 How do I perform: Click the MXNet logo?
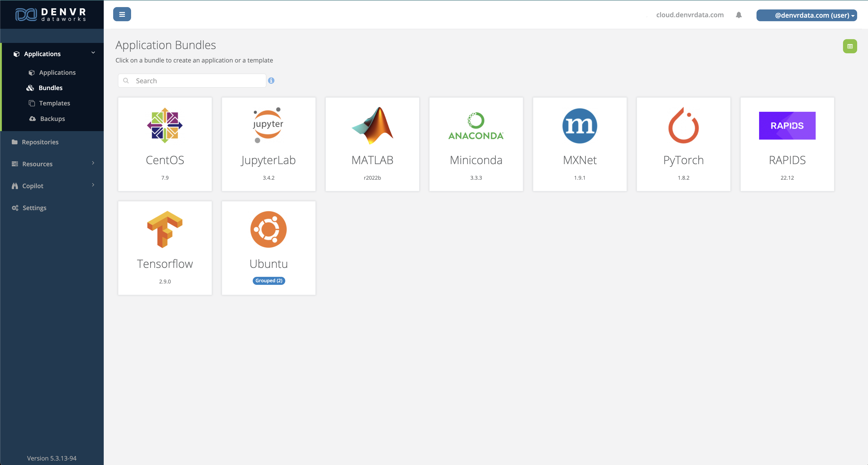579,126
